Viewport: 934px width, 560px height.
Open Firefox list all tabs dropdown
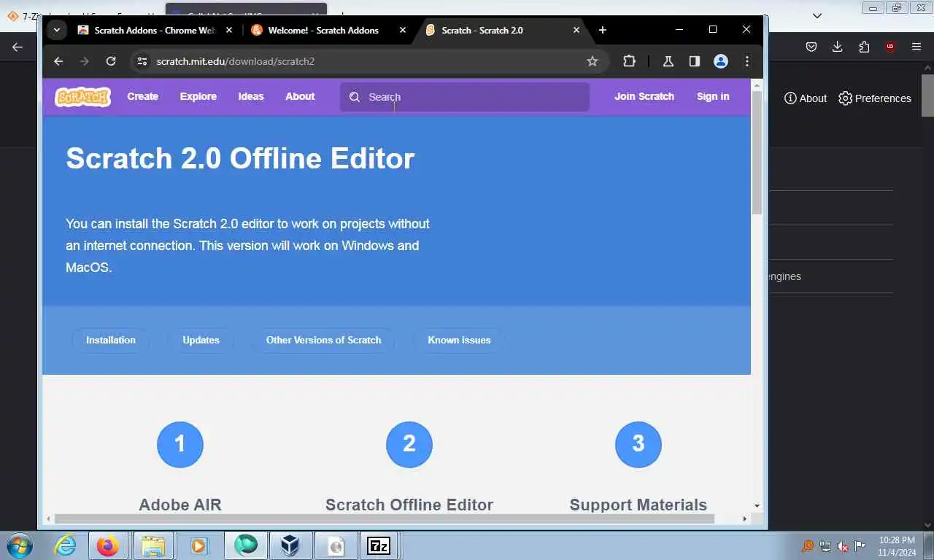click(x=817, y=15)
